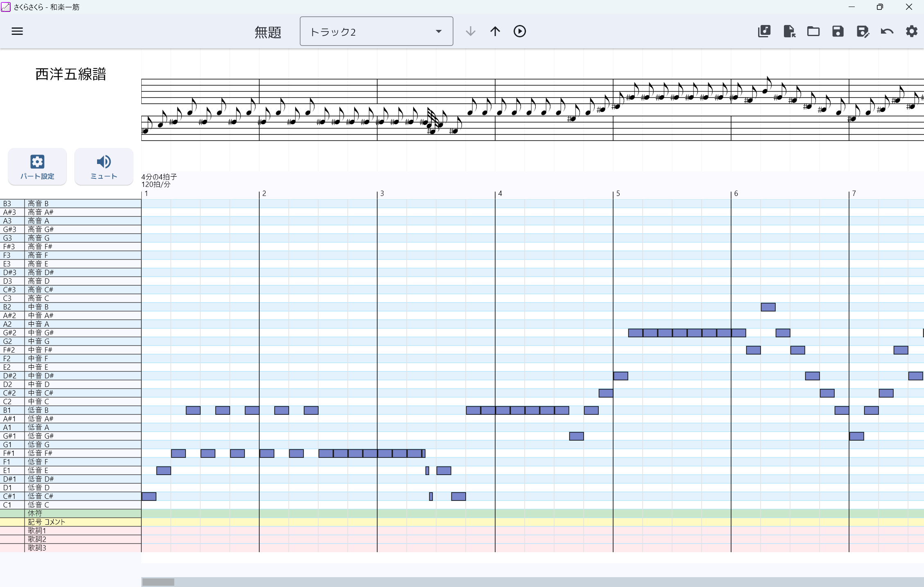Click the horizontal scrollbar thumb at bottom
Viewport: 924px width, 587px height.
click(158, 582)
